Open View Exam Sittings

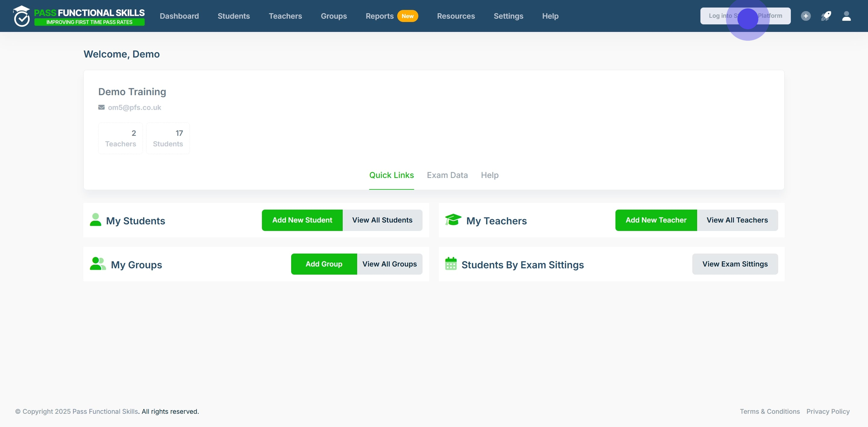coord(735,264)
